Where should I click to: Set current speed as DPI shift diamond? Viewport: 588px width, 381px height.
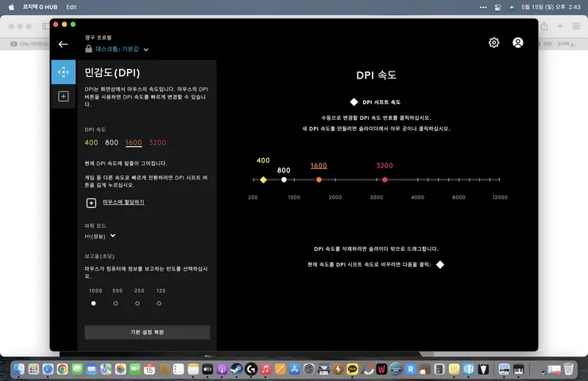tap(440, 264)
